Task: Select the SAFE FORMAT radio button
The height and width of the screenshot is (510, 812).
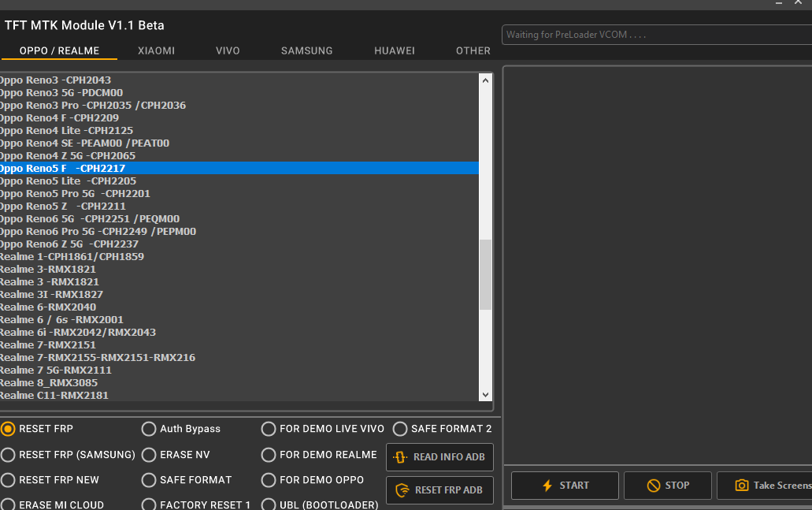Action: tap(149, 481)
